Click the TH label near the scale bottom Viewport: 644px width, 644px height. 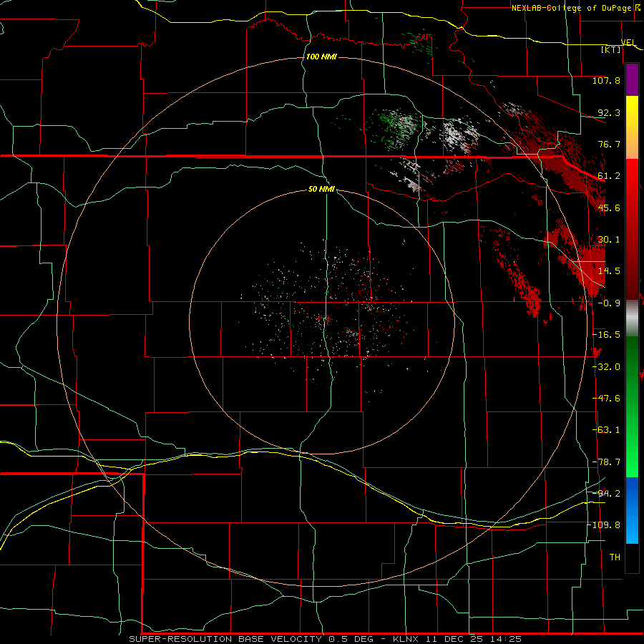pos(615,557)
